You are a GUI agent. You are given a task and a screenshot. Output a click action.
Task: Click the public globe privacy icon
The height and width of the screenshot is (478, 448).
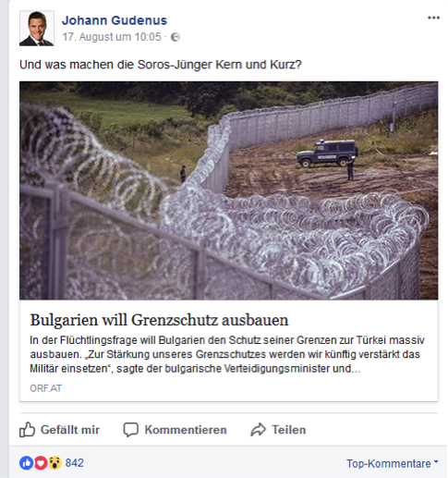click(176, 37)
